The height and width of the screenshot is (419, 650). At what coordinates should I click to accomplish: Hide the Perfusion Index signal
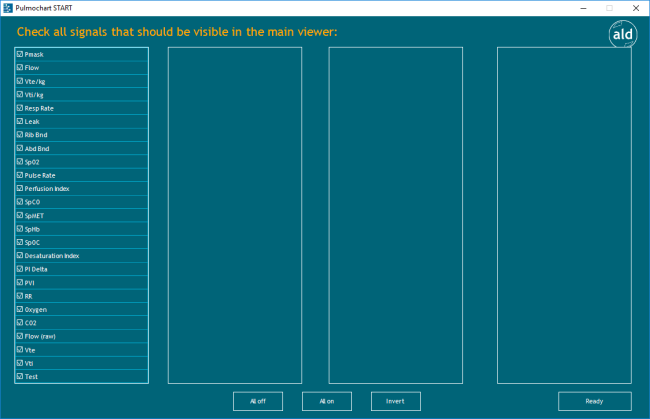(x=20, y=188)
